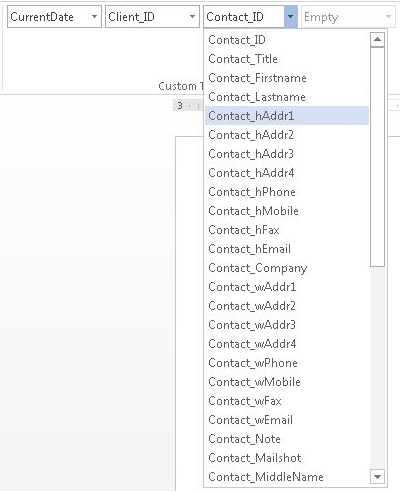Click the scroll down arrow in list

[x=377, y=476]
